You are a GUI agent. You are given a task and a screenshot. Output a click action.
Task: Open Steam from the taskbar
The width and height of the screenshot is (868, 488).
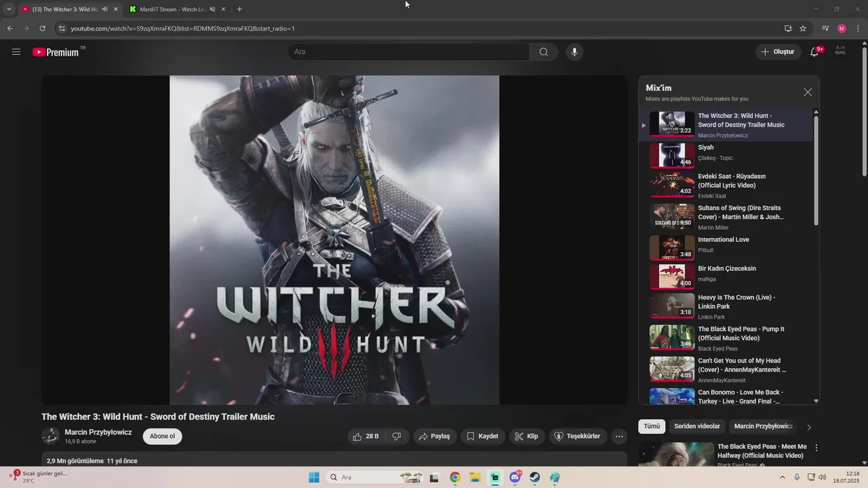click(x=535, y=477)
